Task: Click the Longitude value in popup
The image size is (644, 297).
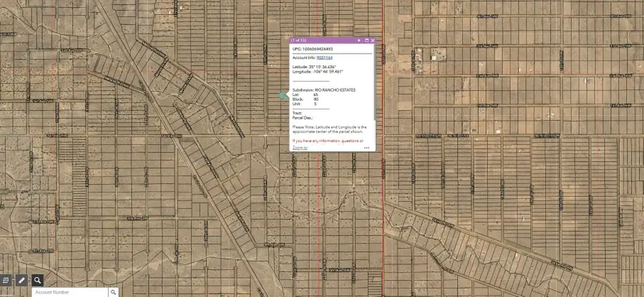Action: [x=327, y=72]
